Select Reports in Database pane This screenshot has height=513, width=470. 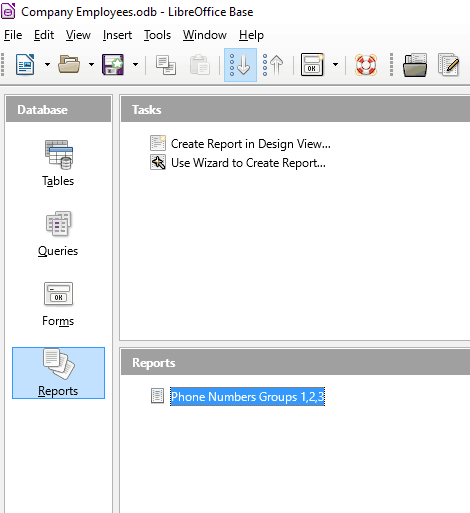tap(58, 373)
